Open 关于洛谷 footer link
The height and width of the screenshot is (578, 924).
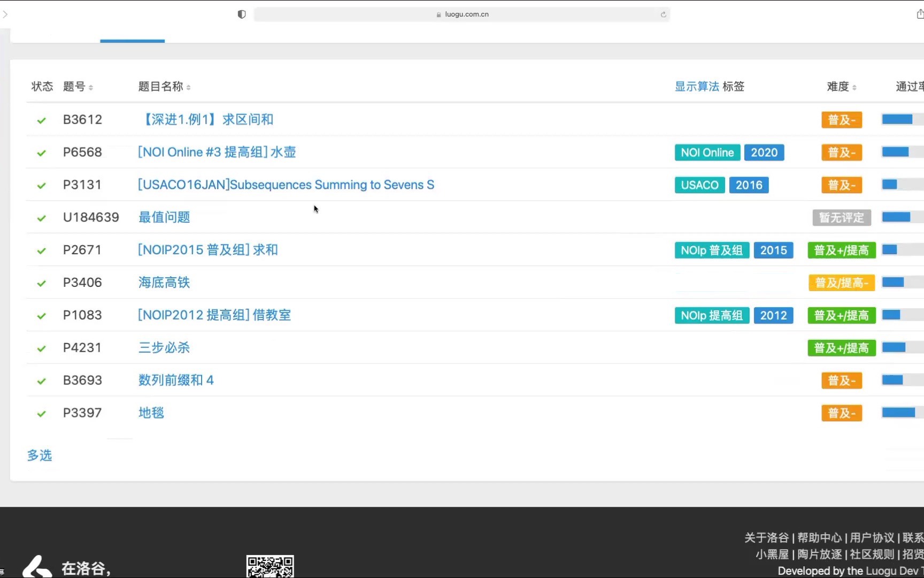[x=766, y=538]
